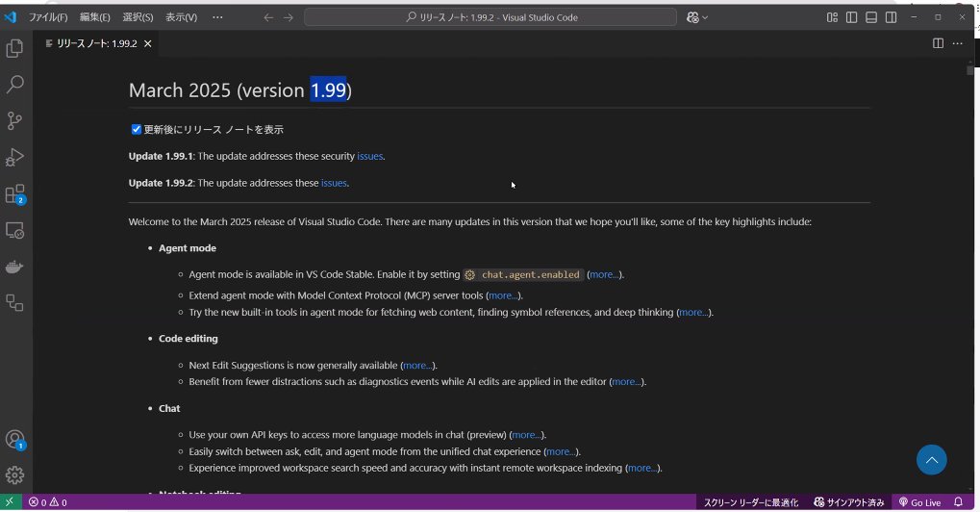Go forward with the right arrow
Screen dimensions: 980x512
click(289, 17)
